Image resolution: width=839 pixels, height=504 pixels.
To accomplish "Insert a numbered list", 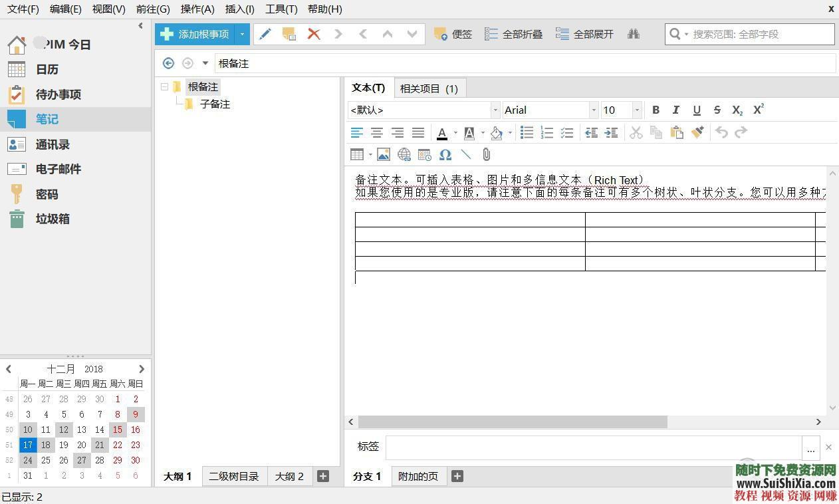I will pyautogui.click(x=547, y=133).
